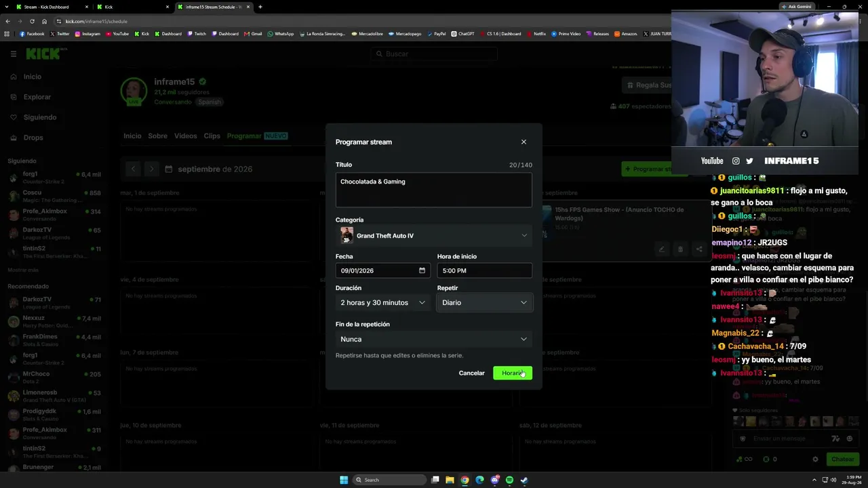
Task: Click the inframe15 profile avatar
Action: 134,91
